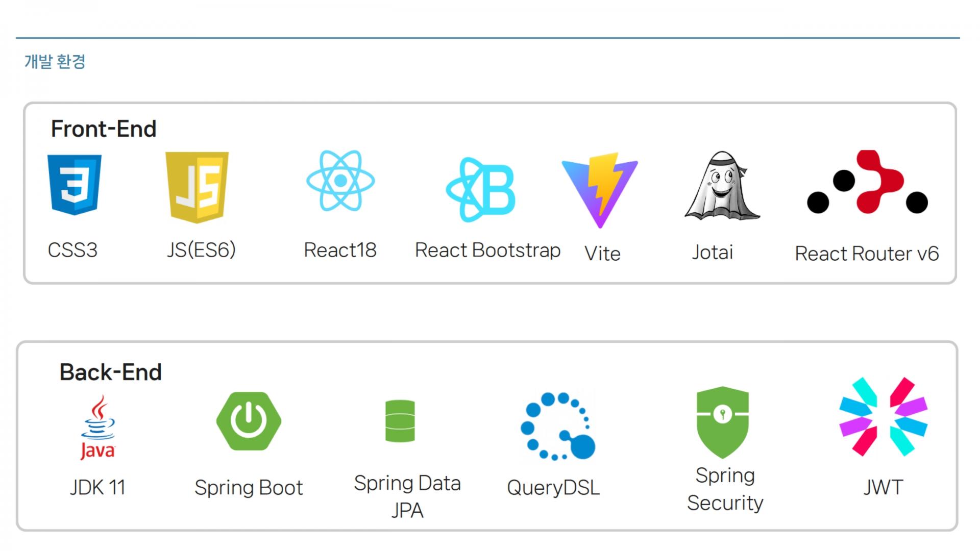Viewport: 980px width, 551px height.
Task: Select the Spring Security shield icon
Action: tap(722, 421)
